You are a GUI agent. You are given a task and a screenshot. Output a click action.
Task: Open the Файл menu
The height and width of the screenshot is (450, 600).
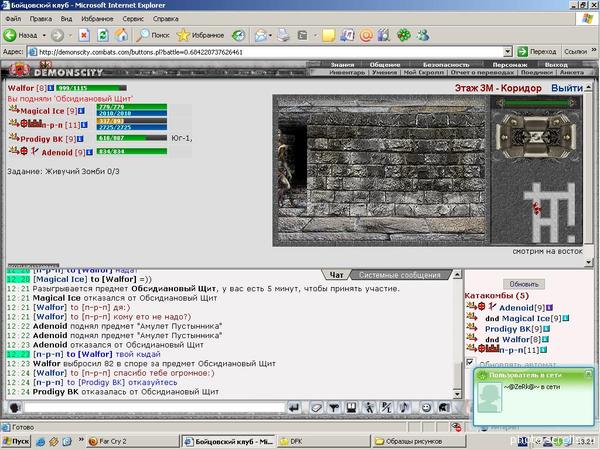13,18
